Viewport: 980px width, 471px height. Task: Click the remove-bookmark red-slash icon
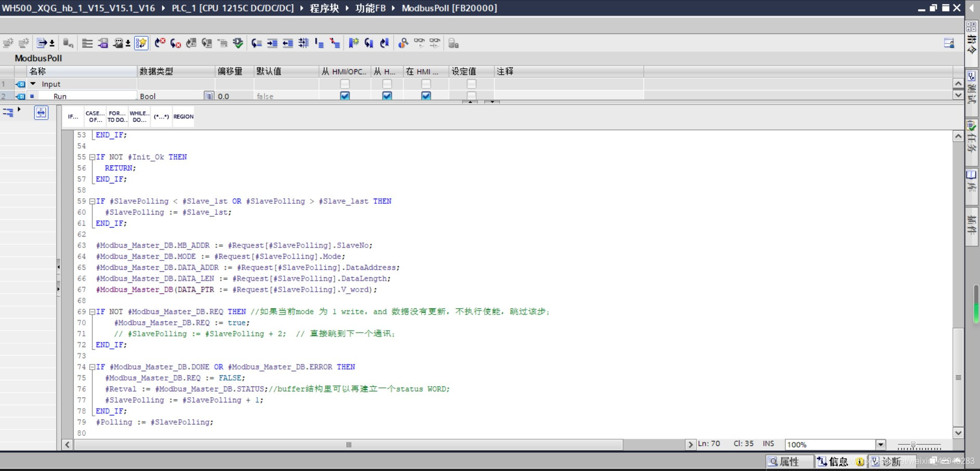335,43
